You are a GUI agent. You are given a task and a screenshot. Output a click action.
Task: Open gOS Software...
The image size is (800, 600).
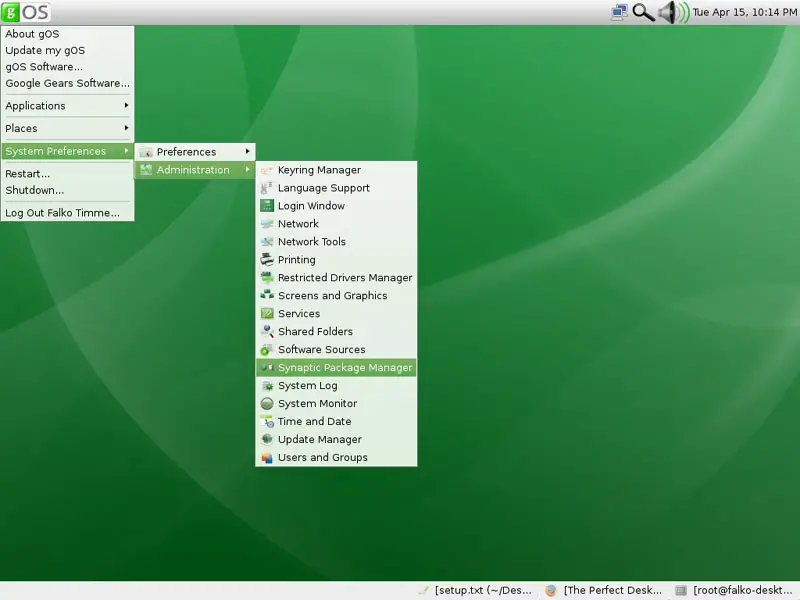(x=67, y=66)
